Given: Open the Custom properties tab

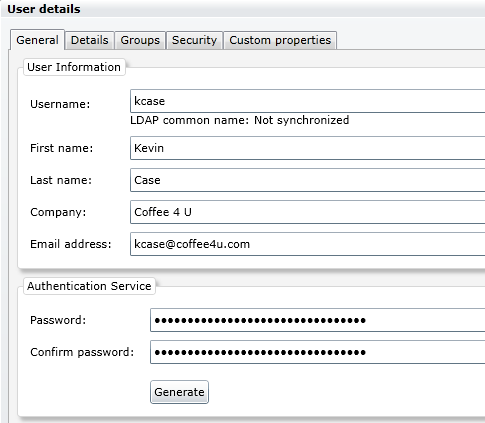Looking at the screenshot, I should [x=280, y=40].
